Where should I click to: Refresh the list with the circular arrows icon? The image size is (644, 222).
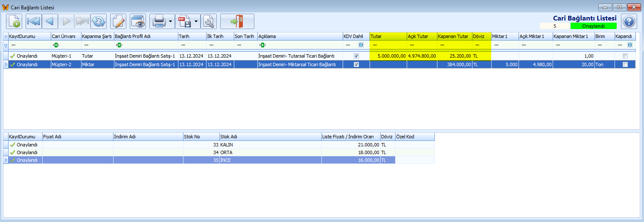[99, 21]
